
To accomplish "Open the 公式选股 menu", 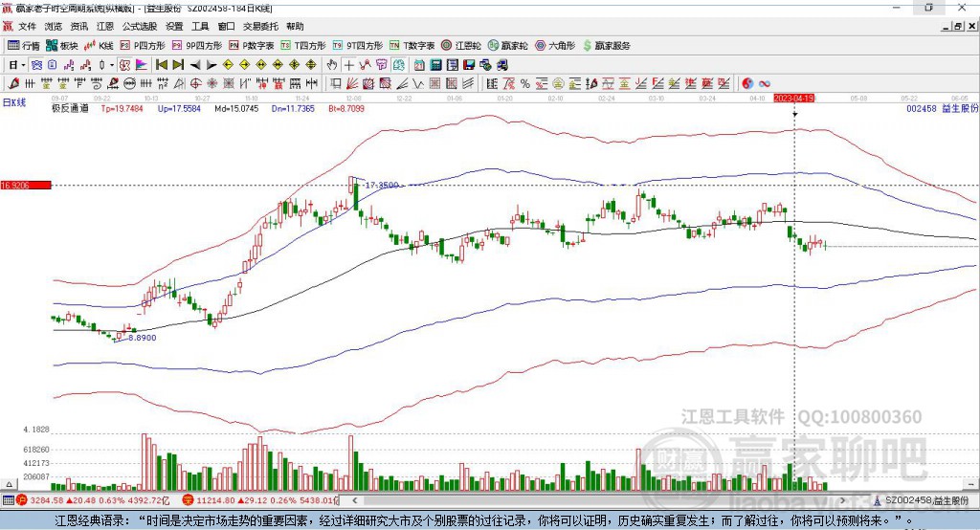I will (140, 26).
